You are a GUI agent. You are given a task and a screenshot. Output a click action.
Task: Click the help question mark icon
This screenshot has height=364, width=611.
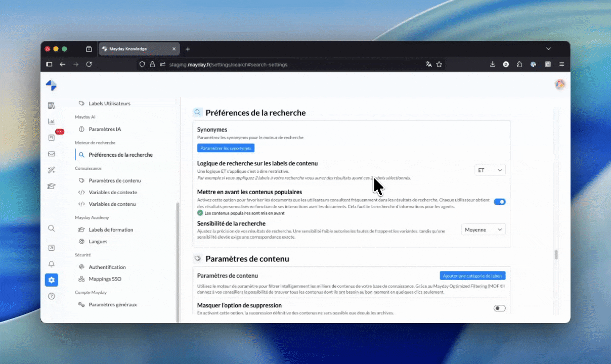pyautogui.click(x=51, y=296)
